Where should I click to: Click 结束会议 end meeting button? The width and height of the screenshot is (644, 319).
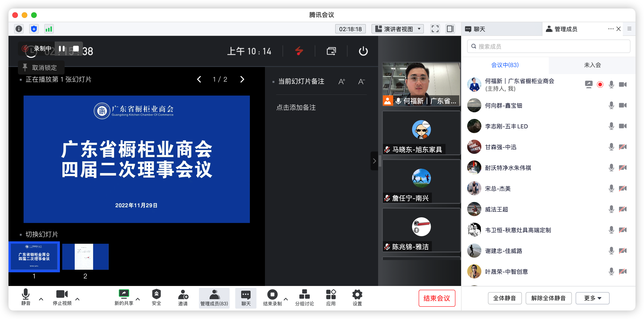(437, 298)
